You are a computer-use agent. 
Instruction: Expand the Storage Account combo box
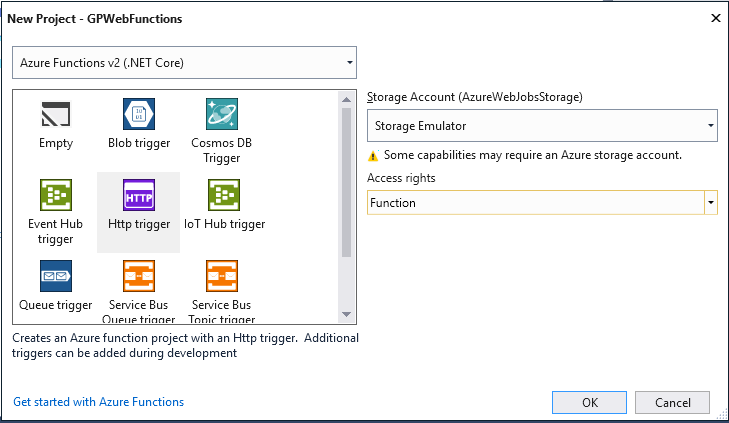pyautogui.click(x=542, y=126)
